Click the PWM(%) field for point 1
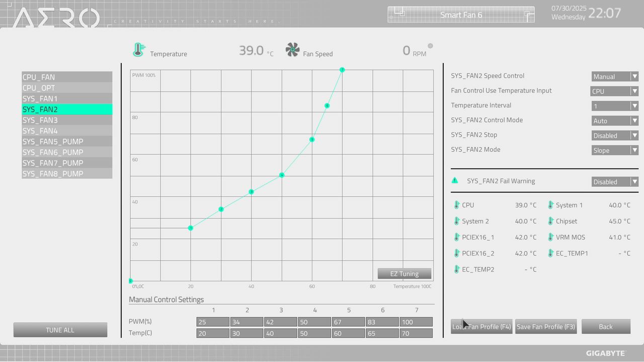644x362 pixels. pos(213,322)
